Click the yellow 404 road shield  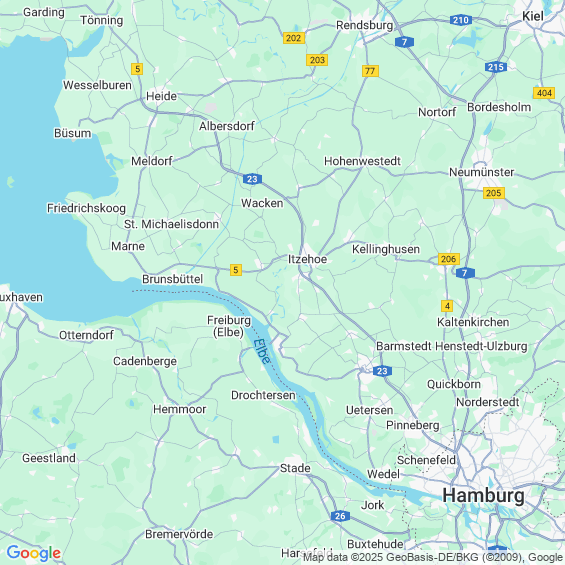click(544, 93)
